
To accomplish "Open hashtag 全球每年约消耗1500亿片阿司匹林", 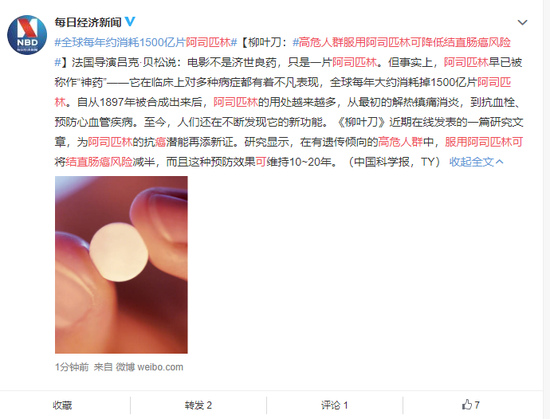I will (x=146, y=42).
